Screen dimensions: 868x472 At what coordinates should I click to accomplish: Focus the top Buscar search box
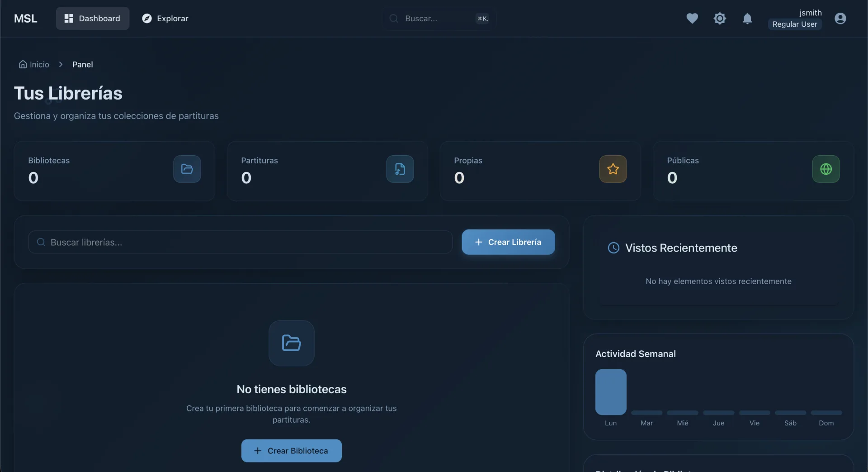(x=439, y=19)
